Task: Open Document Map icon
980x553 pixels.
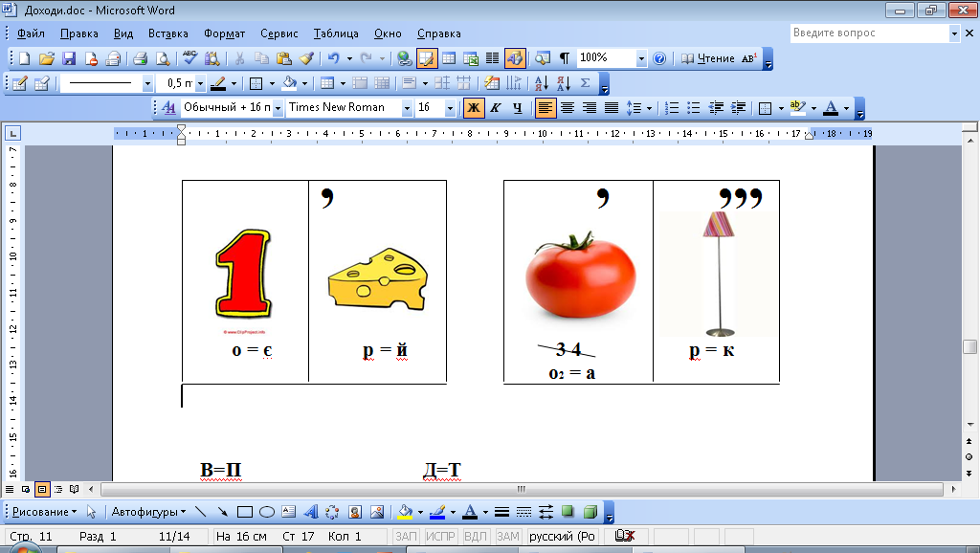Action: pyautogui.click(x=543, y=58)
